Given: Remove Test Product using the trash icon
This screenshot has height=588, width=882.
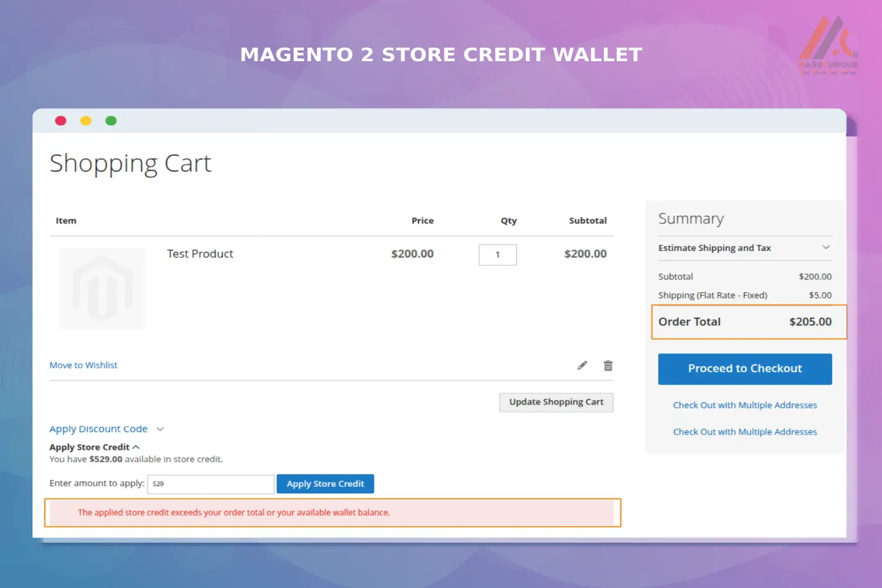Looking at the screenshot, I should pos(609,365).
